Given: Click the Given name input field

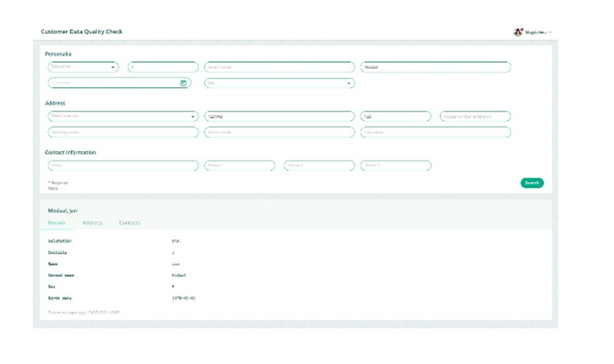Looking at the screenshot, I should (x=279, y=67).
